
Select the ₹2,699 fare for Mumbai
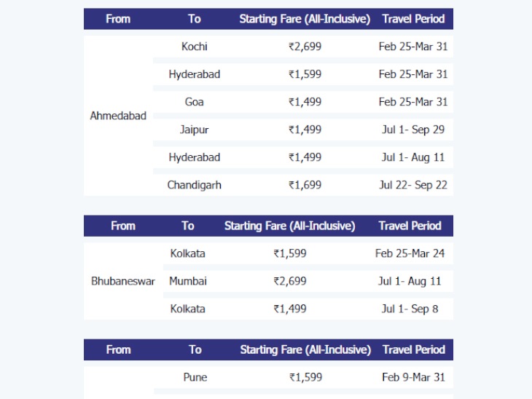click(x=290, y=281)
